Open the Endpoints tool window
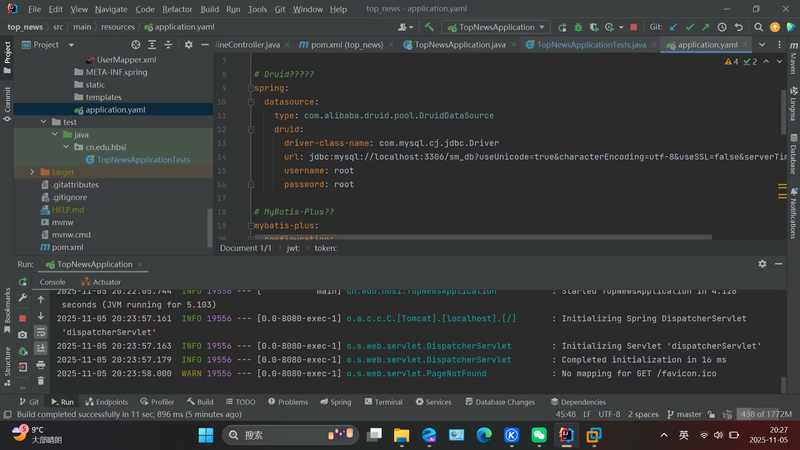Image resolution: width=800 pixels, height=450 pixels. [x=105, y=401]
